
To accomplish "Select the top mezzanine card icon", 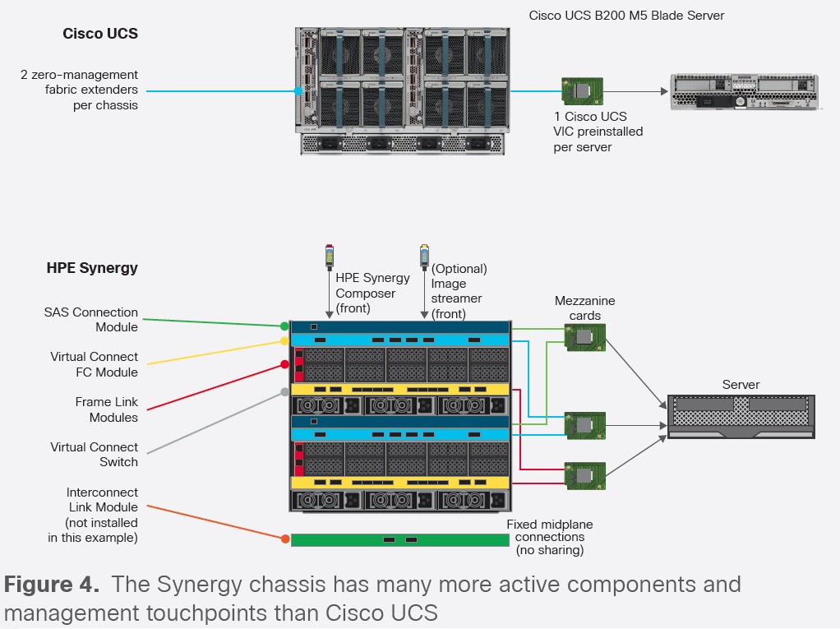I will [585, 338].
